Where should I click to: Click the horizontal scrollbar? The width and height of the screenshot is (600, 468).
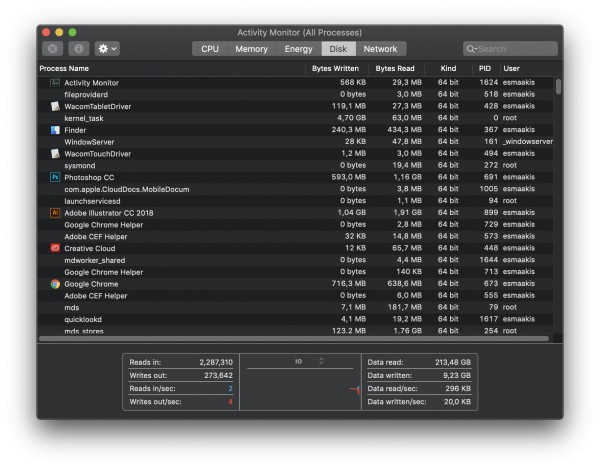pyautogui.click(x=294, y=338)
